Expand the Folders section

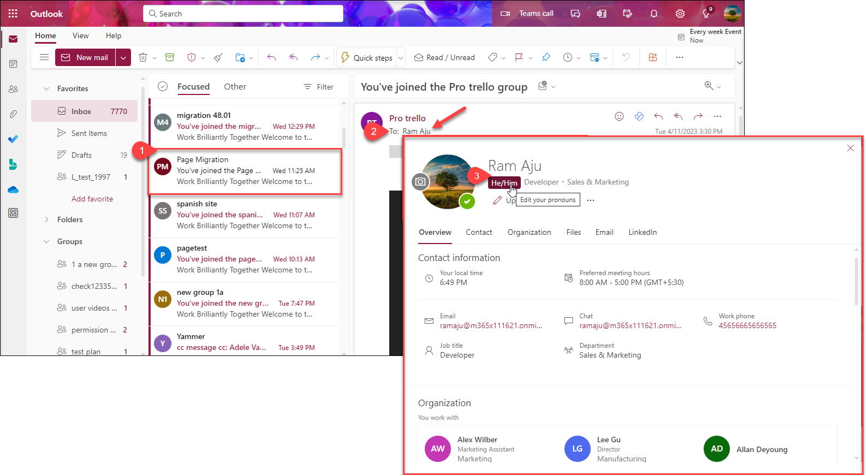click(46, 219)
